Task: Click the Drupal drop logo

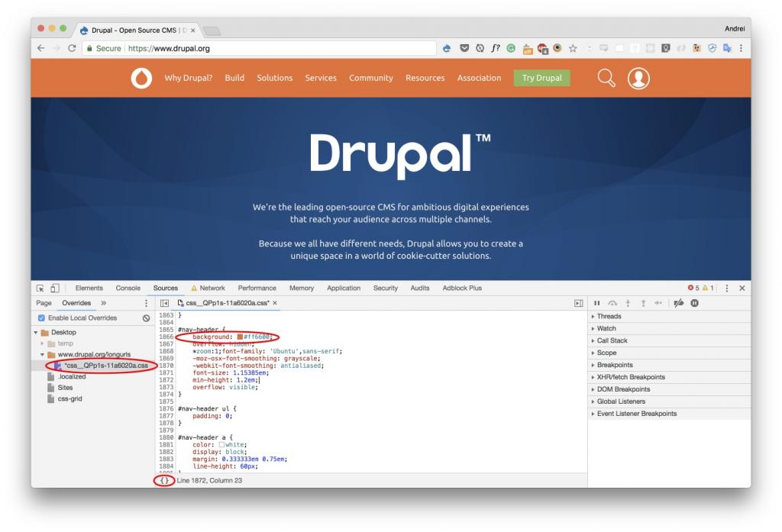Action: tap(141, 79)
